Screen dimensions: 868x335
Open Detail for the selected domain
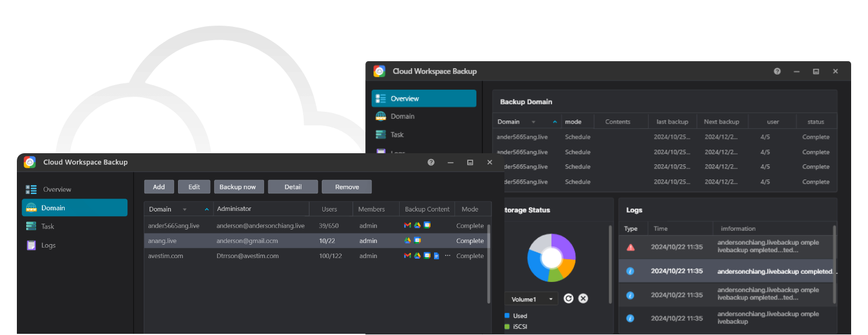(x=293, y=187)
